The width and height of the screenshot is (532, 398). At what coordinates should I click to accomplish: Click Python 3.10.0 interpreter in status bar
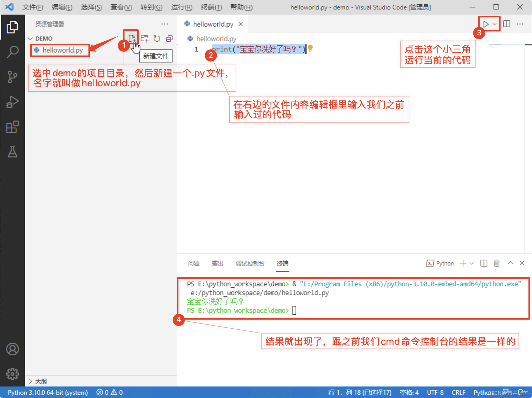48,392
